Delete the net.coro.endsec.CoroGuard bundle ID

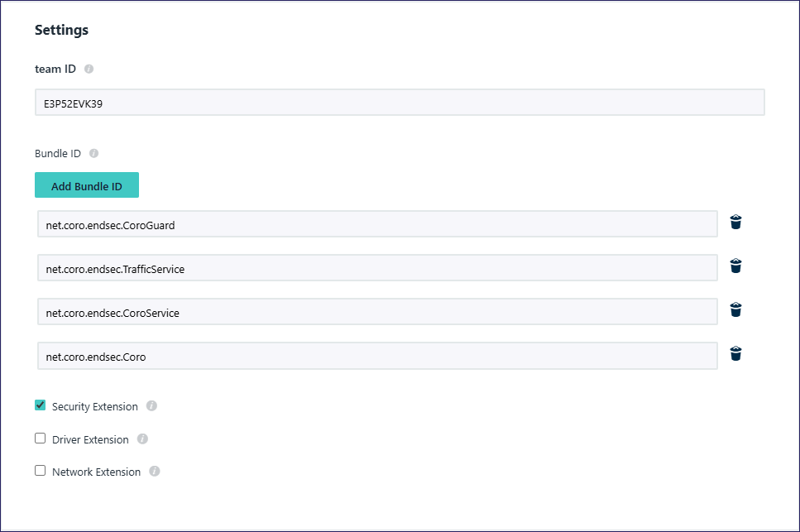click(735, 222)
